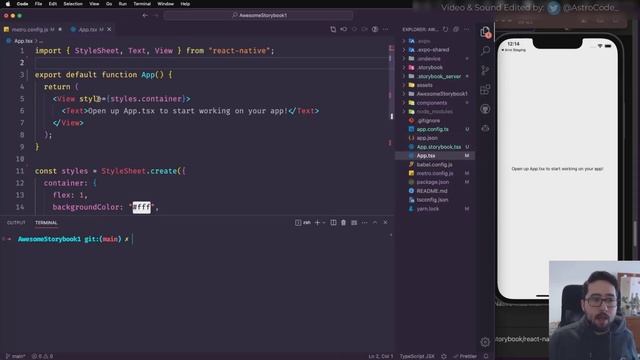Open tsconfig.json in the explorer
This screenshot has height=360, width=640.
pos(435,200)
